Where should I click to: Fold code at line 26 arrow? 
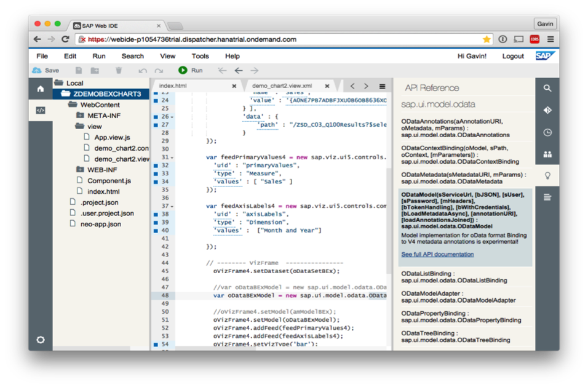pos(172,117)
